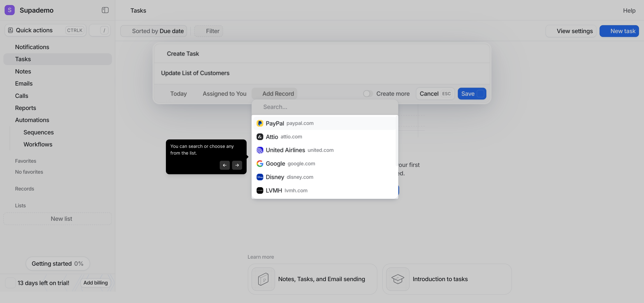Open Notifications in the sidebar
The image size is (644, 303).
pyautogui.click(x=32, y=47)
